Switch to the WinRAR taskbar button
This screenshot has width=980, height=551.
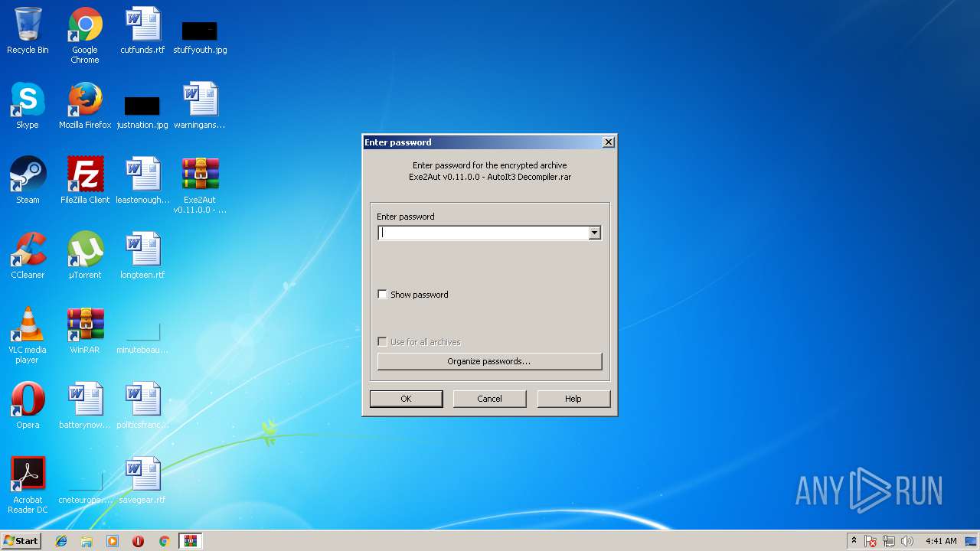click(190, 541)
